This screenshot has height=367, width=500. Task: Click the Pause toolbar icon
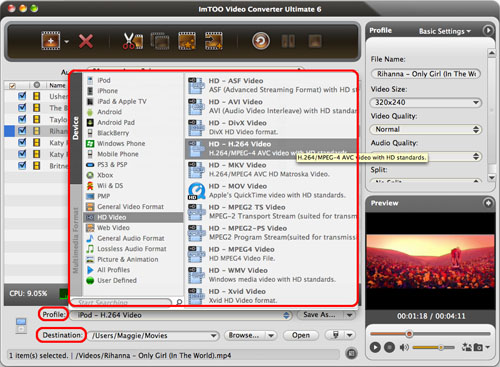[288, 41]
